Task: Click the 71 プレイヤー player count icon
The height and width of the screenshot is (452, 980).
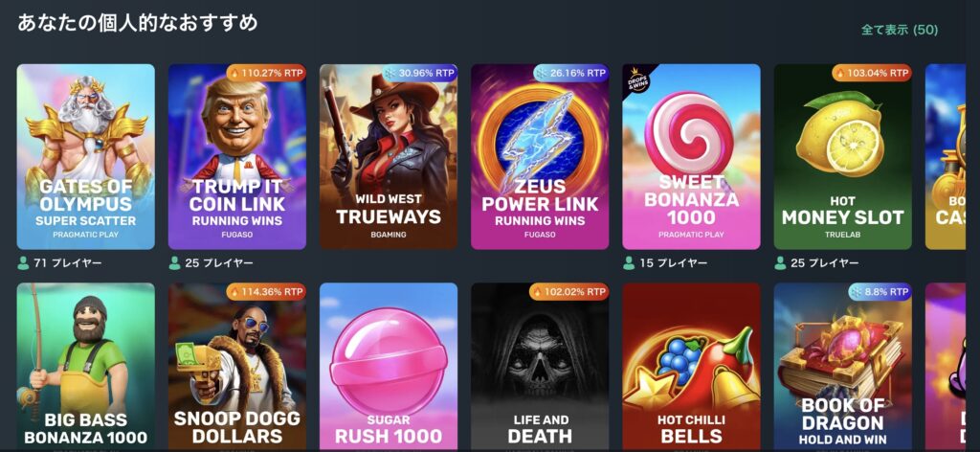Action: pos(23,263)
